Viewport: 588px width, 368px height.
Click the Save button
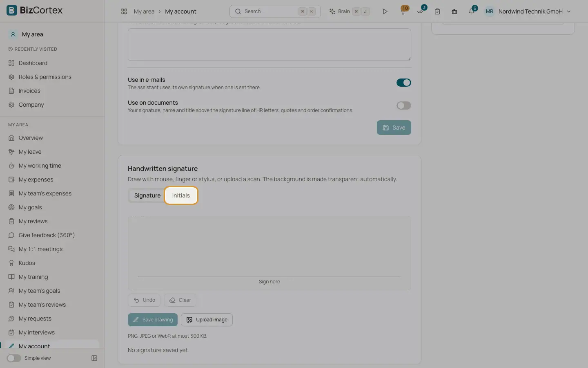394,128
